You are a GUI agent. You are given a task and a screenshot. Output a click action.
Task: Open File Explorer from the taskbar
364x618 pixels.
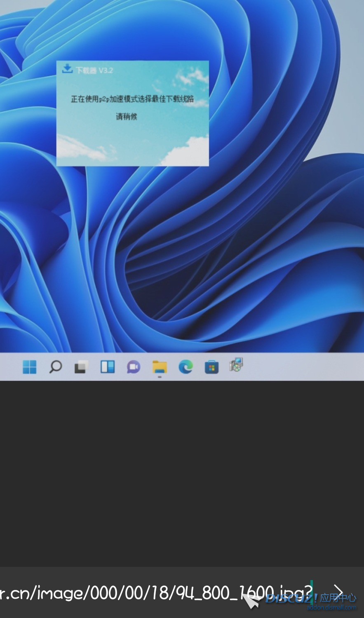click(x=160, y=367)
